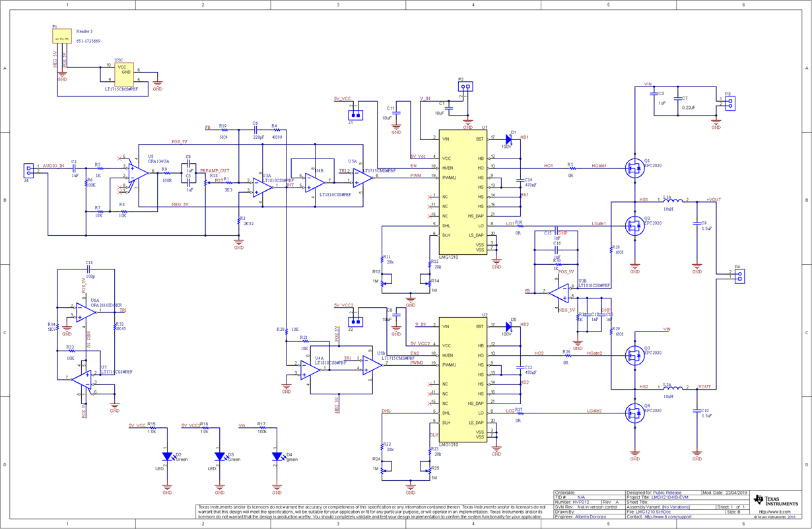Image resolution: width=812 pixels, height=529 pixels.
Task: Select the AUDIO_IN net label
Action: [x=53, y=166]
